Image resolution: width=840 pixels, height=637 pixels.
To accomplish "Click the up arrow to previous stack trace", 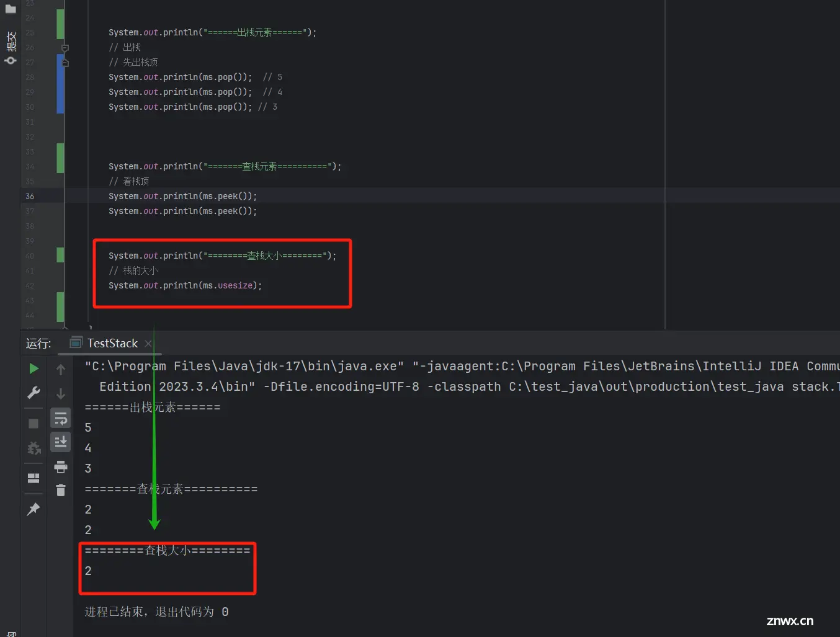I will (x=61, y=370).
